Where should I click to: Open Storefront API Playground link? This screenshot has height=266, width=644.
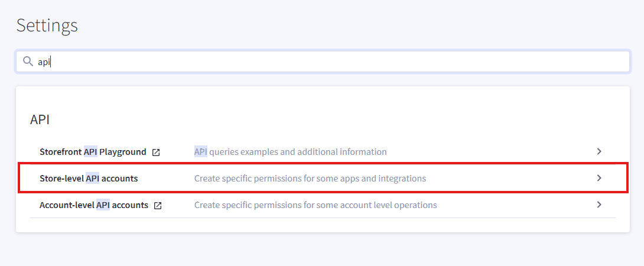[93, 152]
